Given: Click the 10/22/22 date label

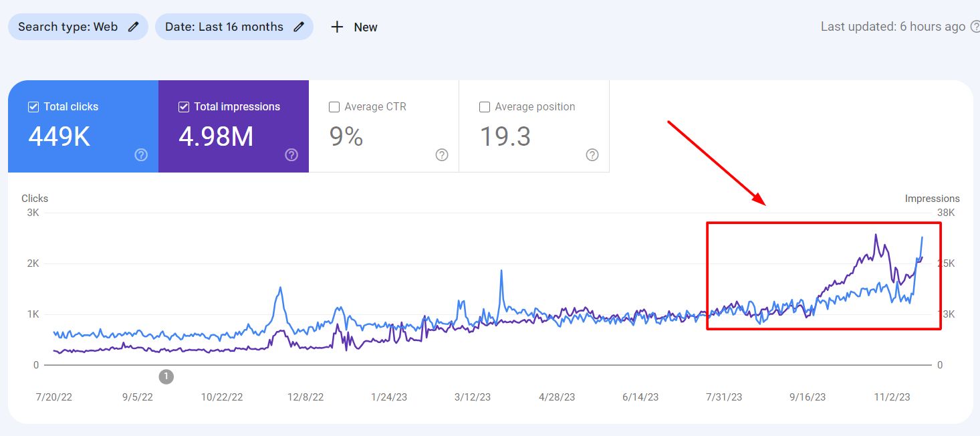Looking at the screenshot, I should coord(222,397).
